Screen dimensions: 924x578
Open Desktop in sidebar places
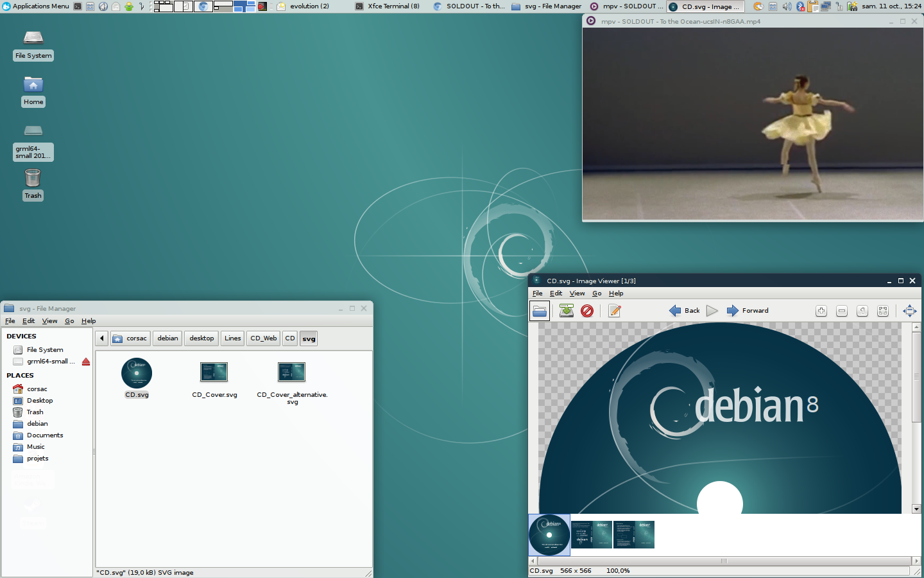pyautogui.click(x=40, y=401)
